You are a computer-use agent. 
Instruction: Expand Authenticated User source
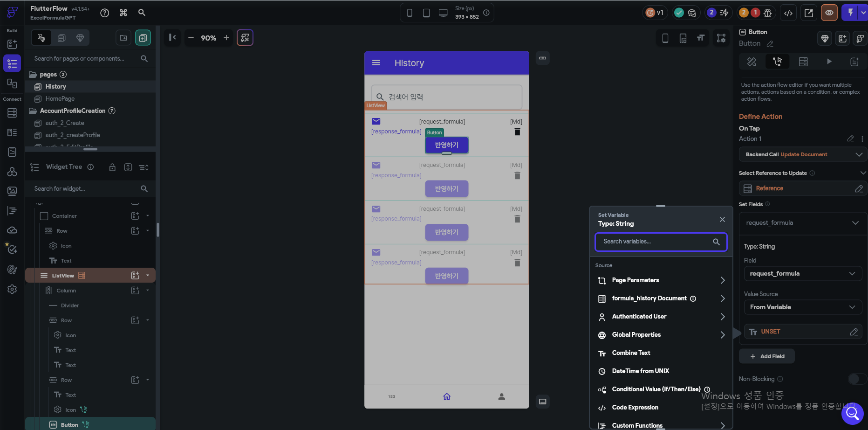pyautogui.click(x=661, y=317)
